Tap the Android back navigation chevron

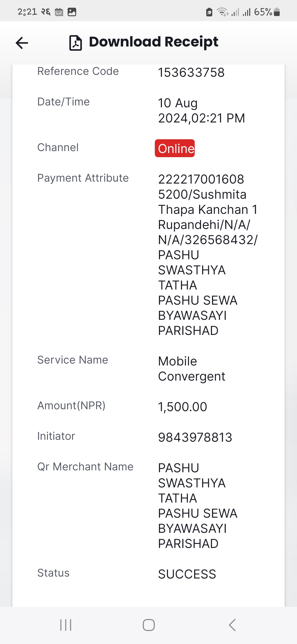[232, 625]
